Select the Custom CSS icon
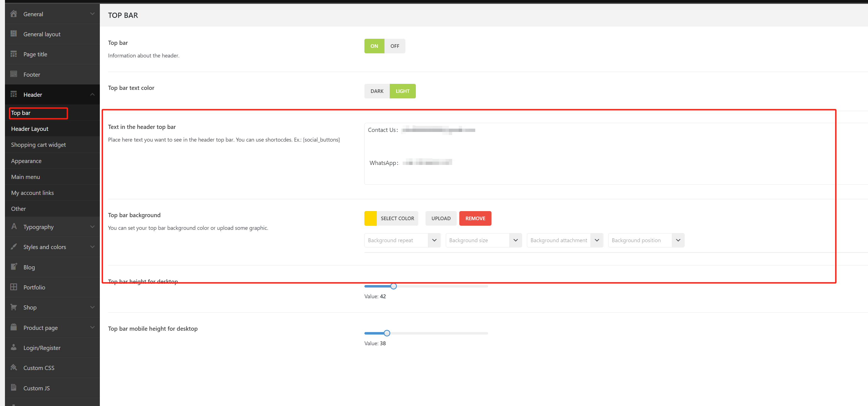This screenshot has width=868, height=406. click(14, 368)
